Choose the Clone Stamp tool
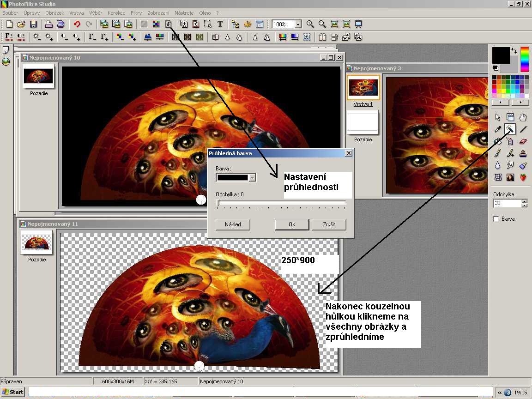The width and height of the screenshot is (532, 399). click(x=523, y=153)
